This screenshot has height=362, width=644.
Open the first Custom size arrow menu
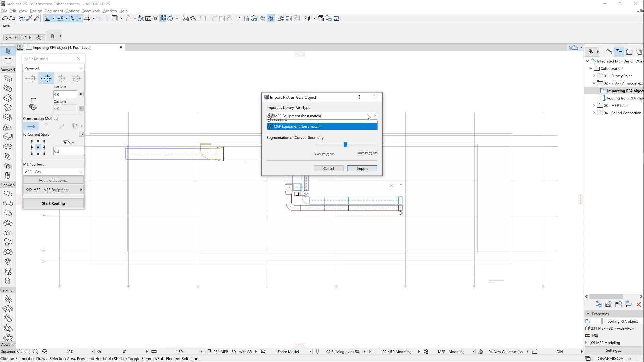click(81, 94)
